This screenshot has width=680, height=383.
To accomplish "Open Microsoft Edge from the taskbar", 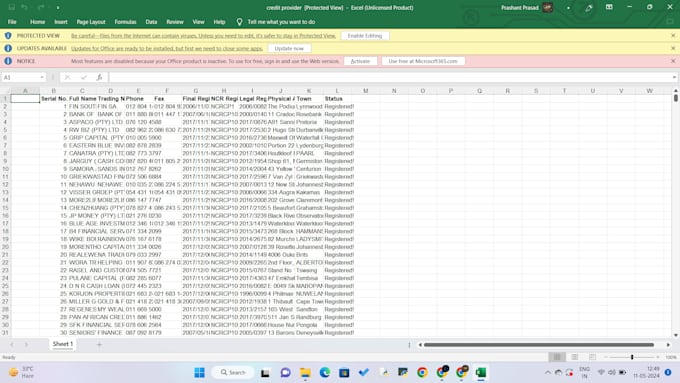I will [x=325, y=372].
